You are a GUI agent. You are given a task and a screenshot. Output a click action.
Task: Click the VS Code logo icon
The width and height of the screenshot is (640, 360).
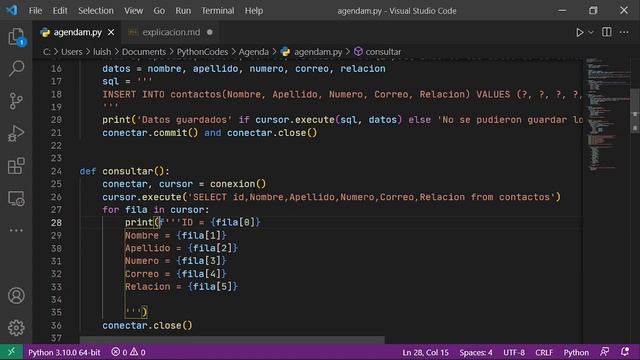(x=11, y=10)
